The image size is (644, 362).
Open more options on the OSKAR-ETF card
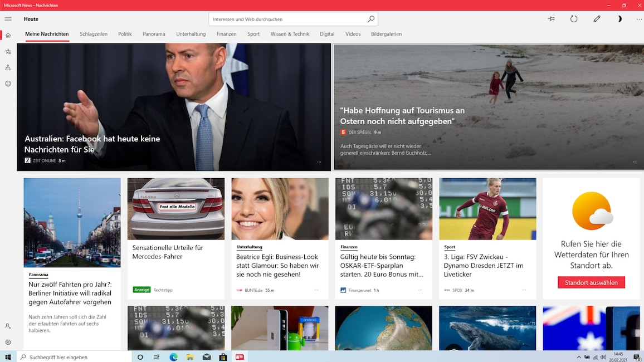click(420, 290)
